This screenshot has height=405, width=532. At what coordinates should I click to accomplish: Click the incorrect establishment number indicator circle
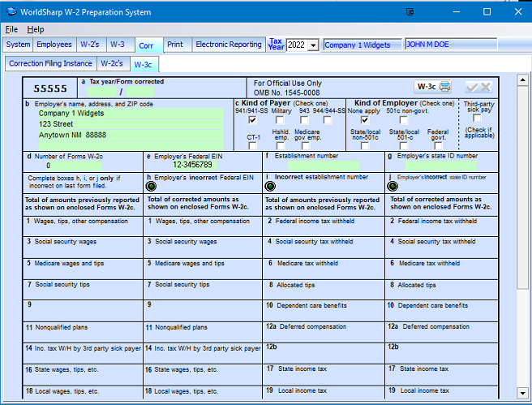click(x=272, y=186)
